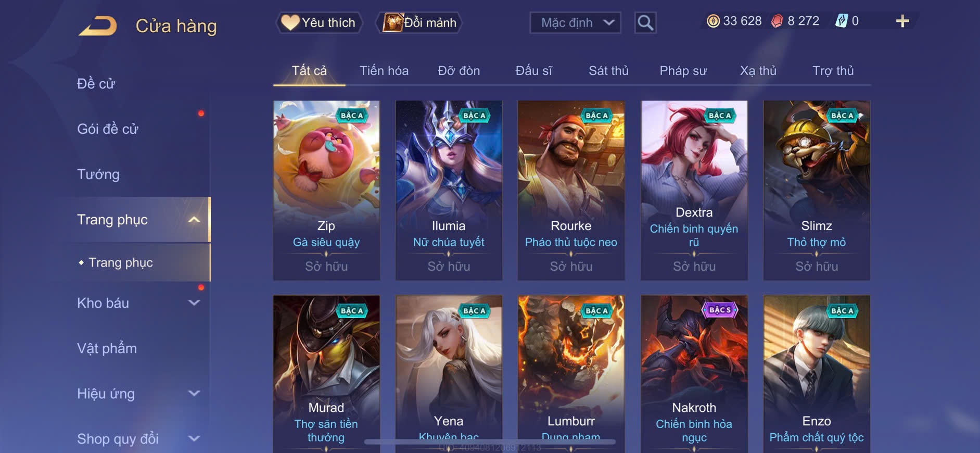Open Yêu thích heart favorites
Viewport: 980px width, 453px height.
pos(319,23)
